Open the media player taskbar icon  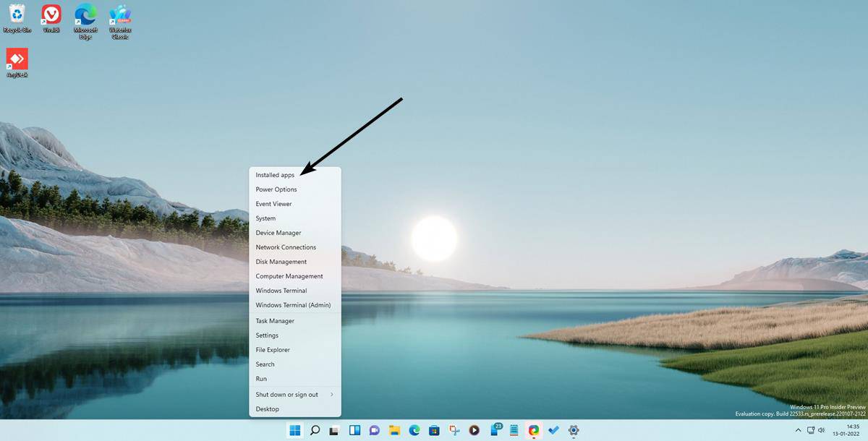474,430
